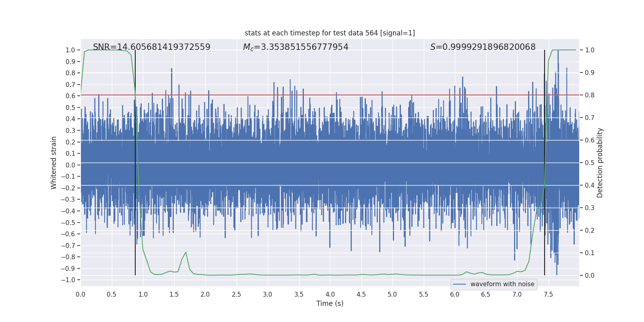Click the left black vertical marker line
The width and height of the screenshot is (644, 322).
click(x=135, y=163)
